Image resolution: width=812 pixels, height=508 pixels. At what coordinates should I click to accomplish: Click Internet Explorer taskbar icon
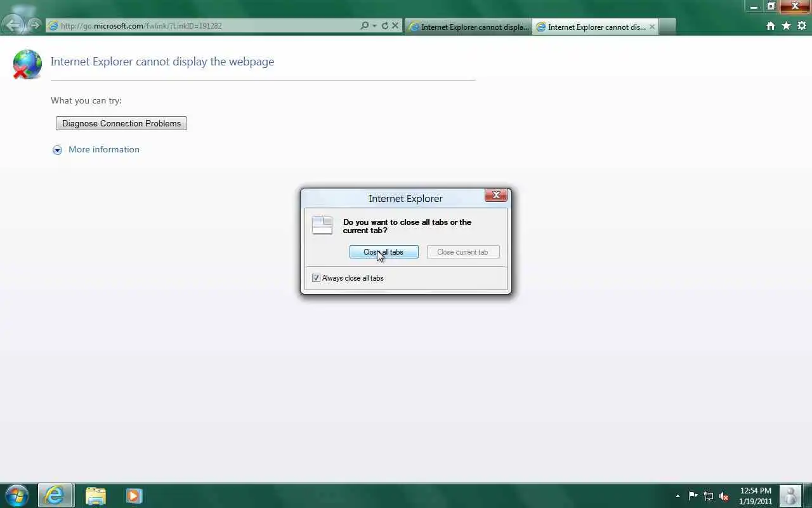(55, 495)
